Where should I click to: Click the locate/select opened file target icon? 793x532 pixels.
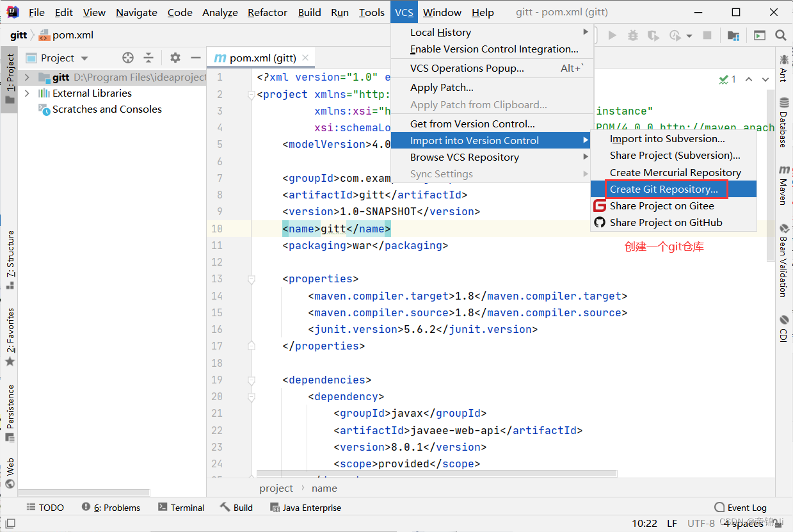pos(128,58)
